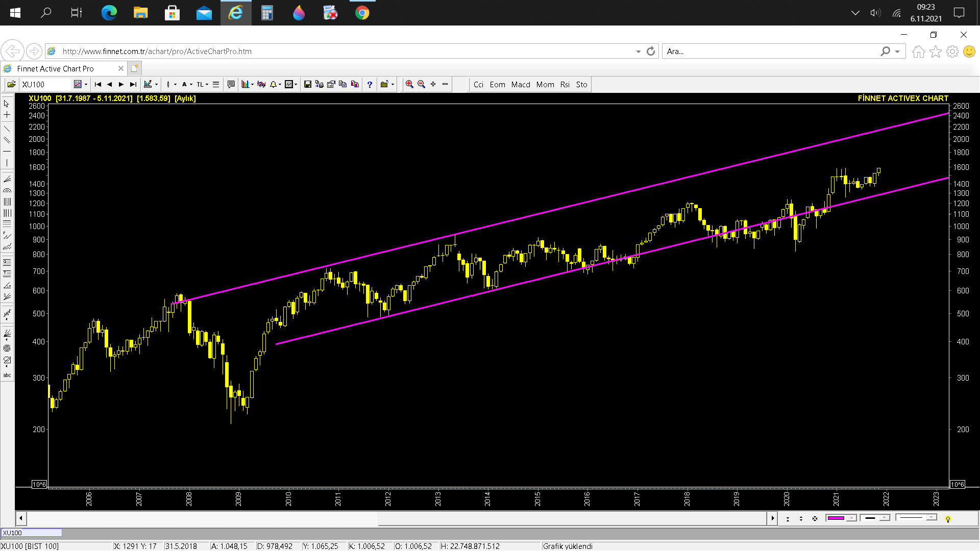Click the open file folder icon
This screenshot has width=980, height=551.
pyautogui.click(x=11, y=84)
